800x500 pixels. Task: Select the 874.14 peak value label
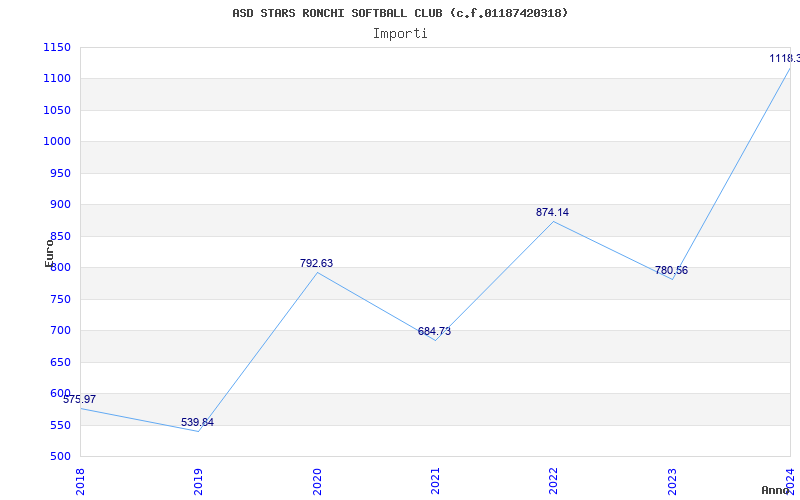coord(552,212)
